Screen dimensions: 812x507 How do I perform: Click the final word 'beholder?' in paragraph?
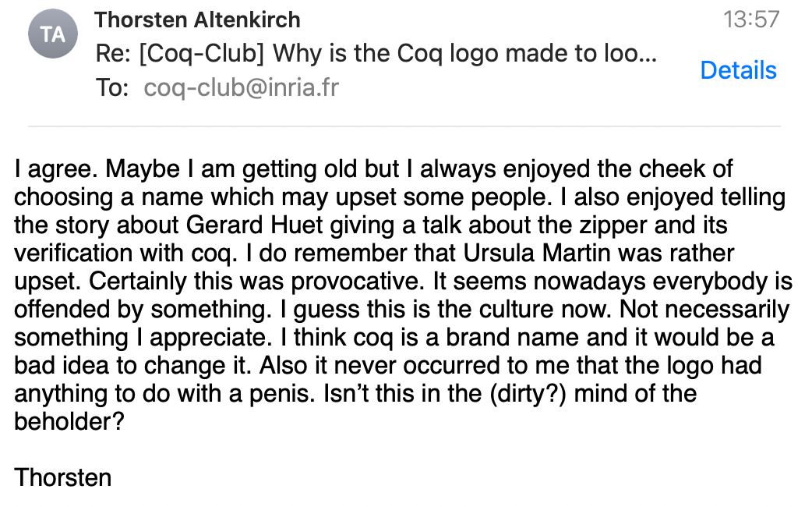(69, 421)
